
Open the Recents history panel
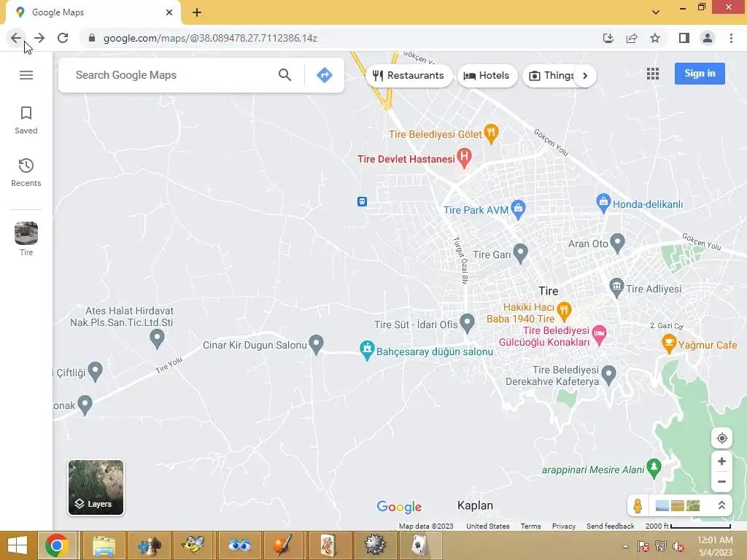tap(26, 172)
